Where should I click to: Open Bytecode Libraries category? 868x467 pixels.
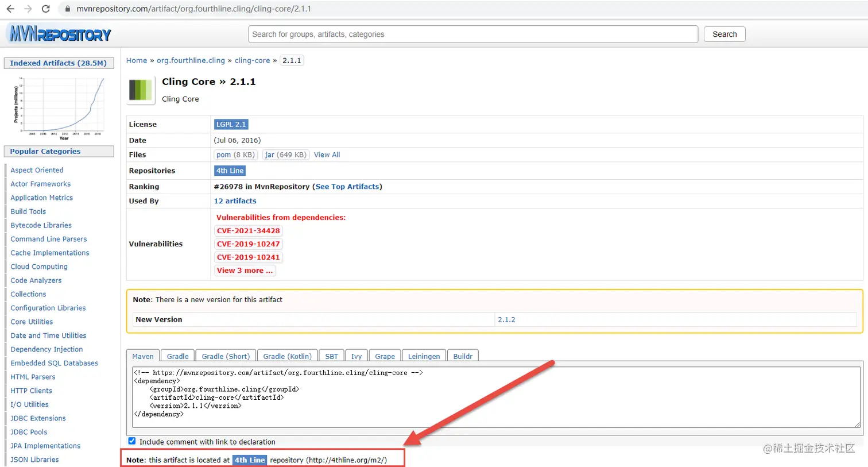[41, 225]
